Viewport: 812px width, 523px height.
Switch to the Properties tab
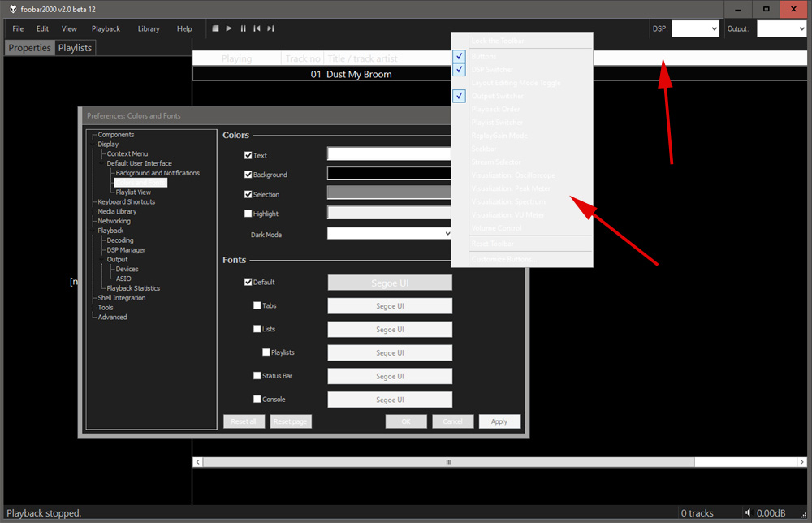[29, 48]
